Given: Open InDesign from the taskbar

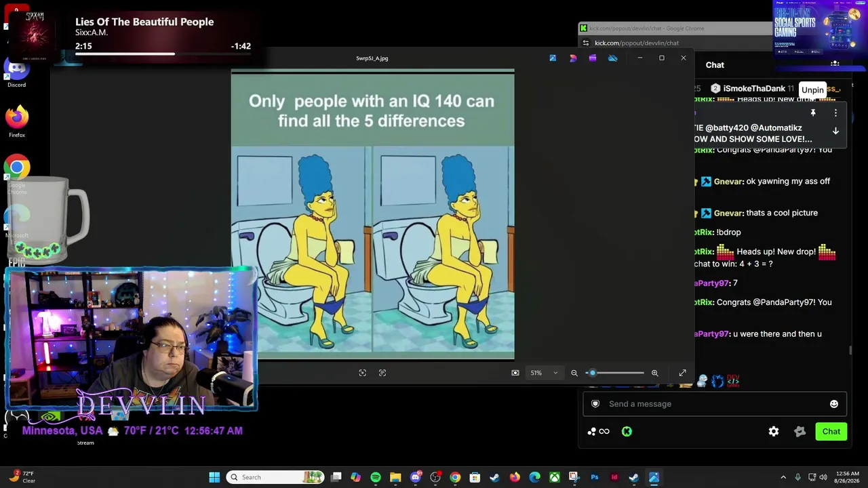Looking at the screenshot, I should (614, 477).
